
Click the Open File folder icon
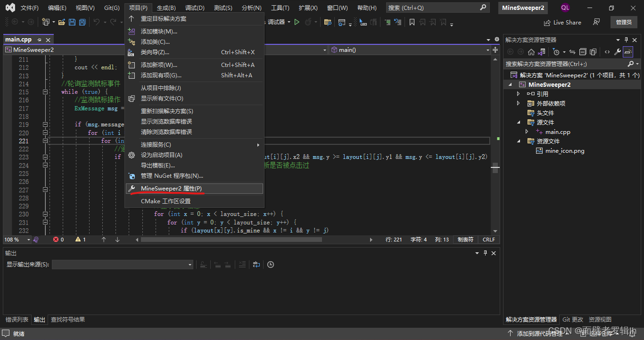click(62, 22)
